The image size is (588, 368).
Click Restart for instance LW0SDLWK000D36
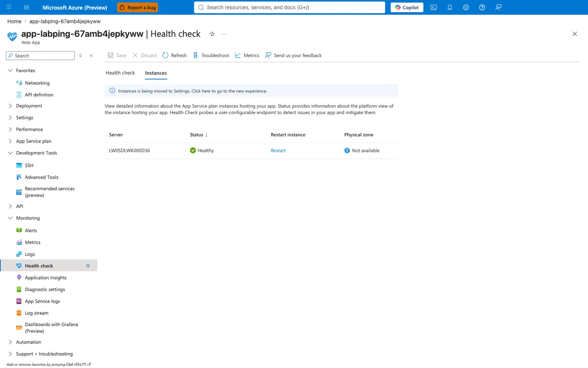click(278, 150)
